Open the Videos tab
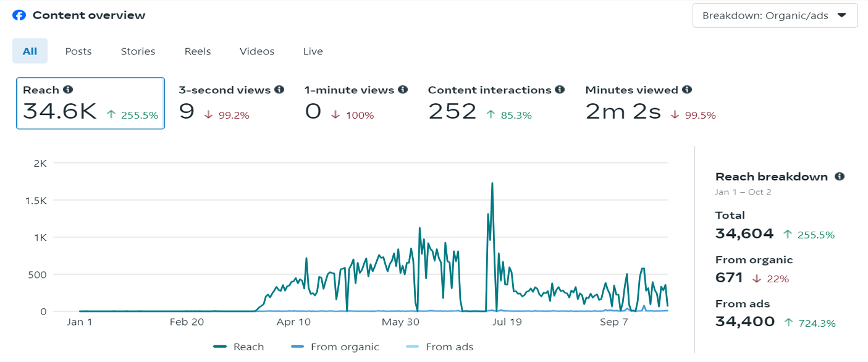Image resolution: width=868 pixels, height=362 pixels. click(x=257, y=51)
